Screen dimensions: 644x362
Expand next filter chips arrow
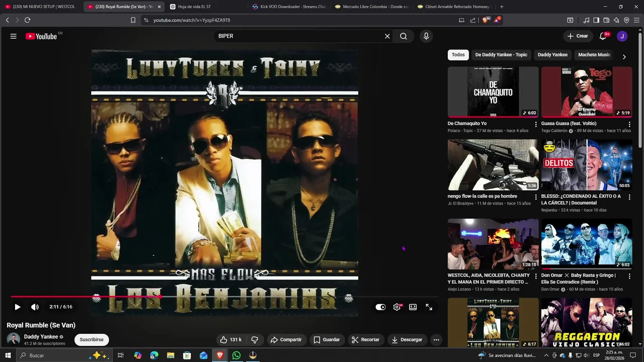[624, 57]
